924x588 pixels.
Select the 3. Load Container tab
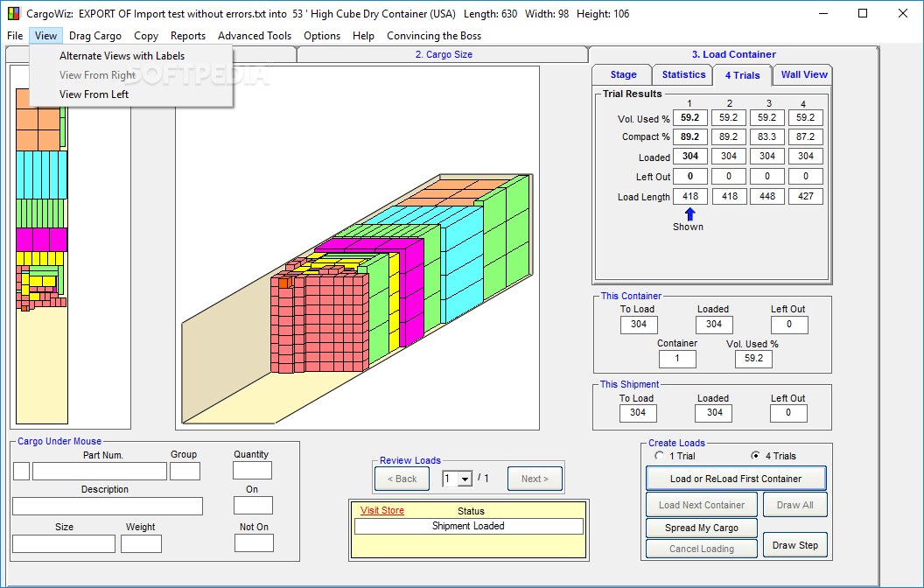point(733,54)
